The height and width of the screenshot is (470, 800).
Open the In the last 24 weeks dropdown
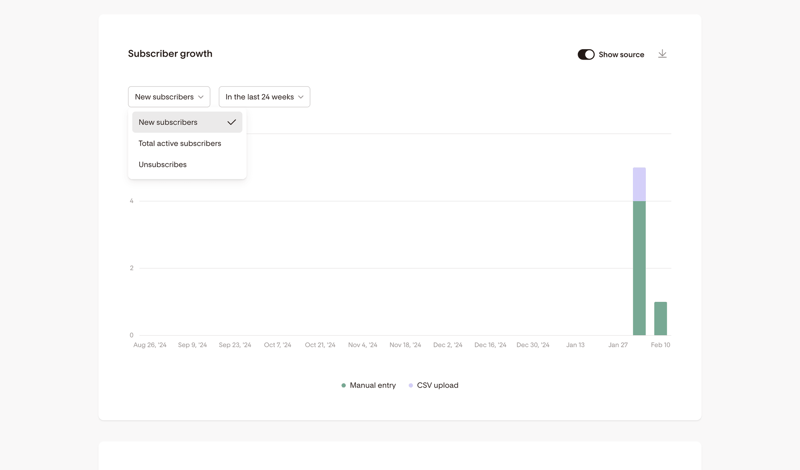(264, 97)
